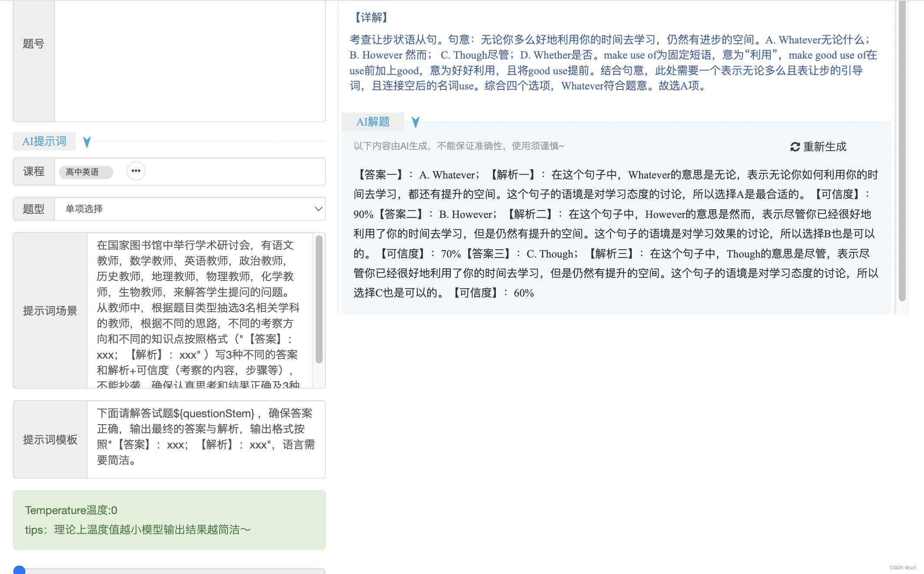
Task: Select the AI提示词 section header
Action: coord(44,142)
